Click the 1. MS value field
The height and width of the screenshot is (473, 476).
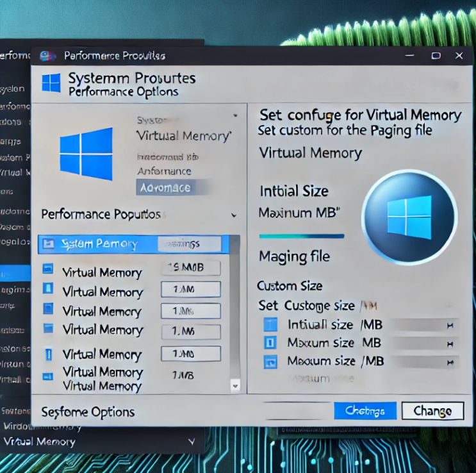[x=191, y=331]
